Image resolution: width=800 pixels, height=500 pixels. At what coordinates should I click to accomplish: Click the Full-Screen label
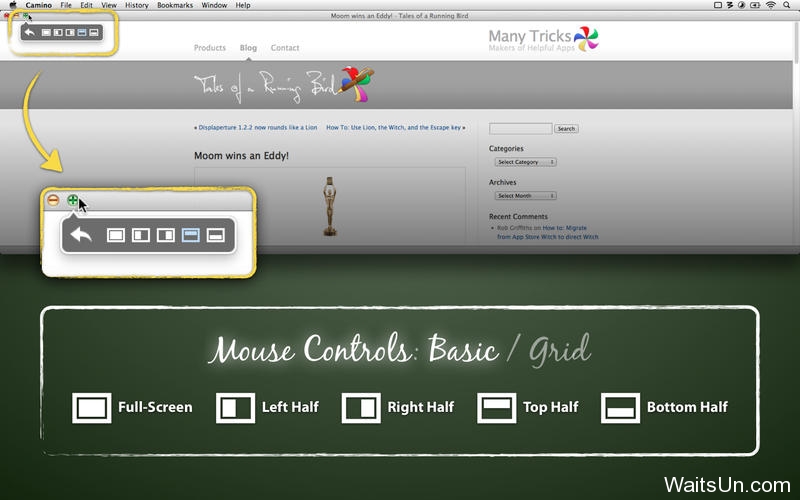[x=155, y=407]
